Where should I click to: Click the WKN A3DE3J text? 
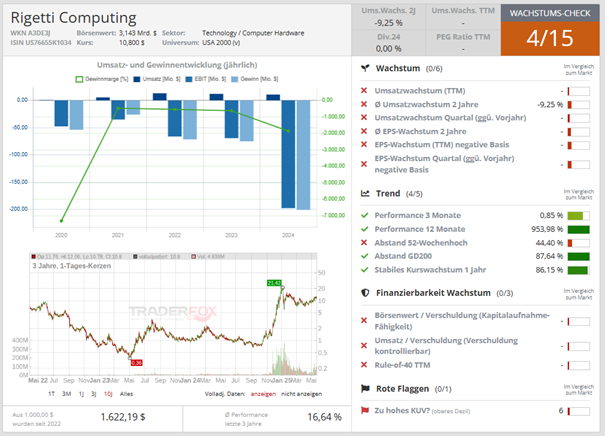[30, 33]
